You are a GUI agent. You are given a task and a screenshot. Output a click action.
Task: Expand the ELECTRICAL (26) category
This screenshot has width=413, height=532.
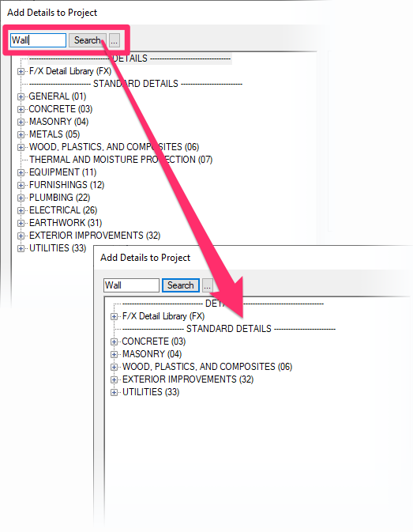pos(21,210)
